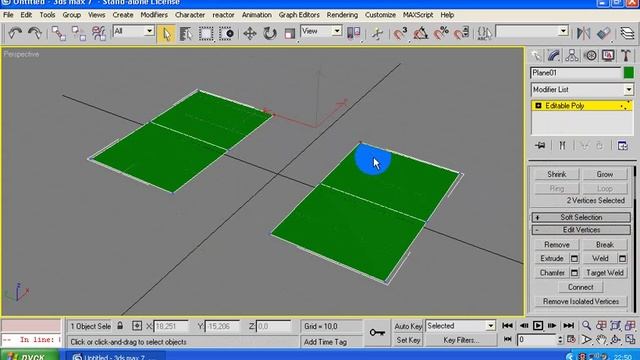Choose the Rectangular Selection Region tool
This screenshot has width=640, height=360.
[x=206, y=33]
